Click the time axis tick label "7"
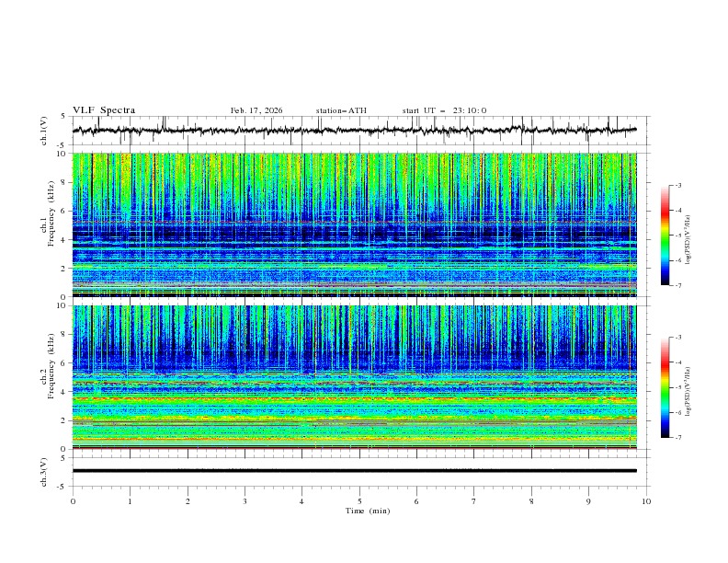Screen dimensions: 728x563 tap(474, 501)
